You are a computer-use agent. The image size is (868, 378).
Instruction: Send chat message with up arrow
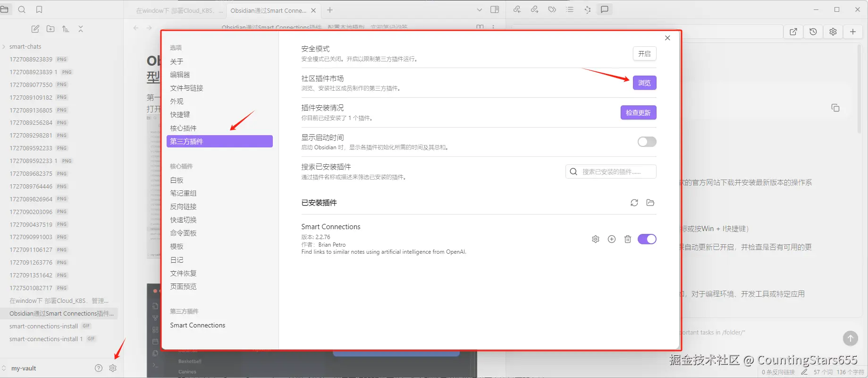(851, 338)
